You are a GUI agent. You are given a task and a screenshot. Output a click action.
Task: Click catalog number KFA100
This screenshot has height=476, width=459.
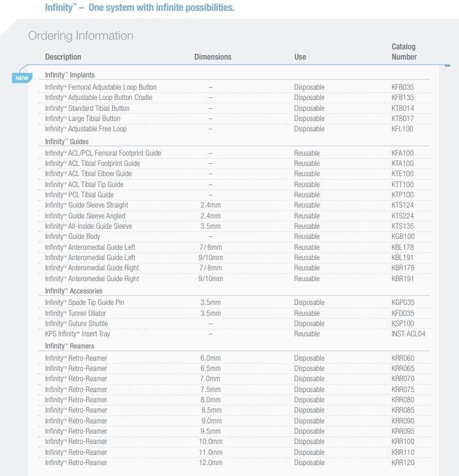[x=403, y=153]
